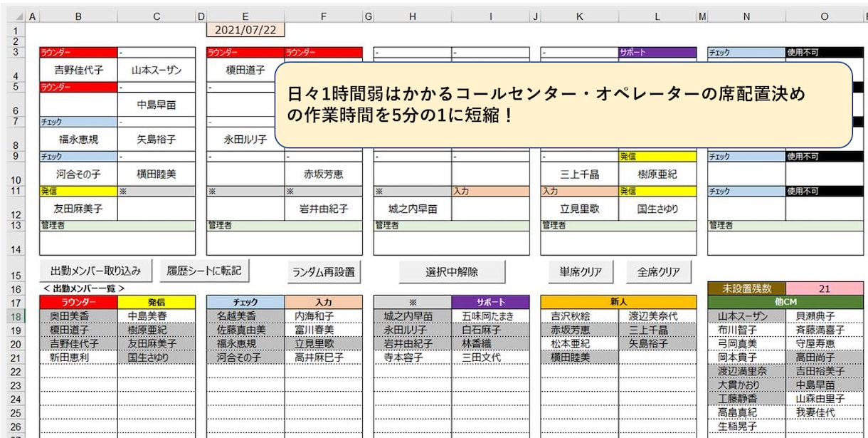Click the red ラウンダー header in member list
This screenshot has height=438, width=868.
[78, 302]
